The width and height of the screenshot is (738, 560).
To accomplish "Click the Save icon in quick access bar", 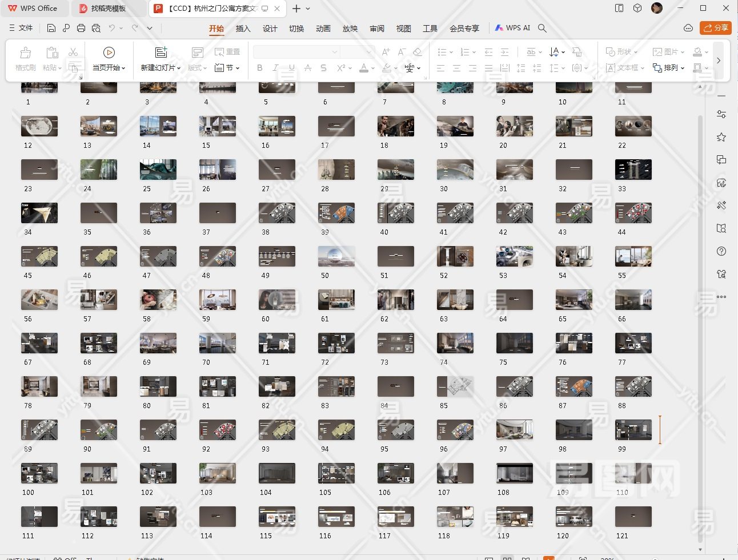I will click(x=51, y=28).
